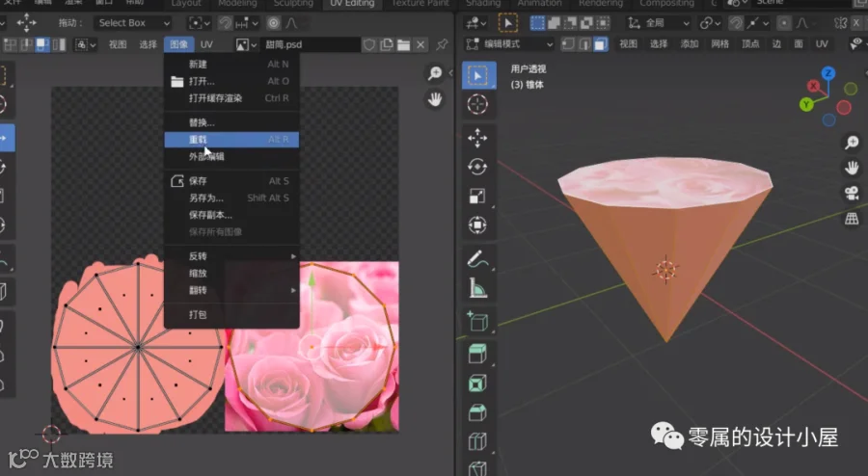This screenshot has height=476, width=868.
Task: Open the Select Box drag dropdown
Action: [x=133, y=23]
